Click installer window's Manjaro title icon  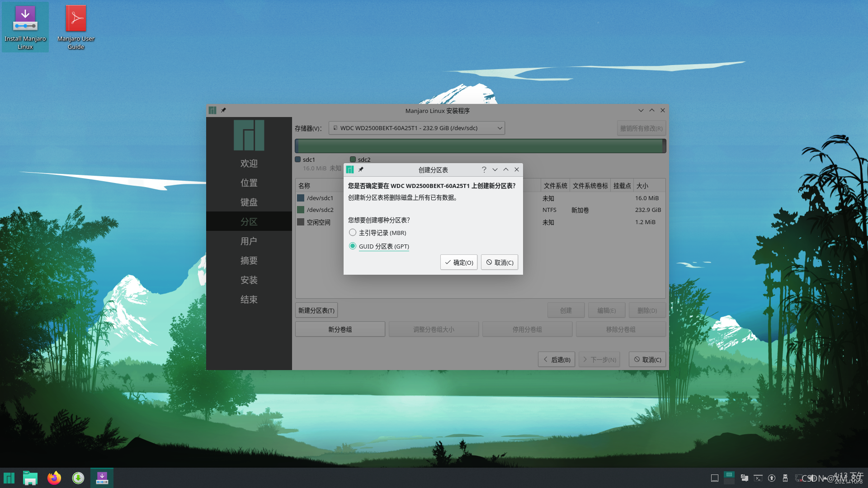[212, 110]
